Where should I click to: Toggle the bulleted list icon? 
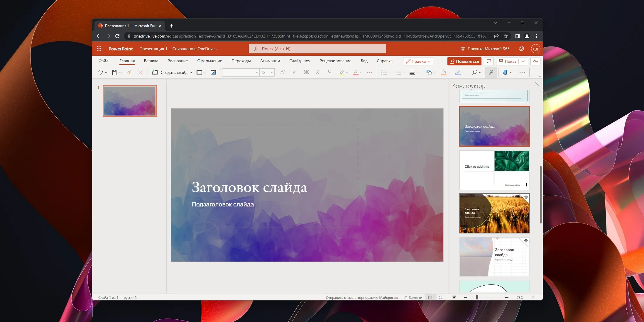(x=384, y=72)
